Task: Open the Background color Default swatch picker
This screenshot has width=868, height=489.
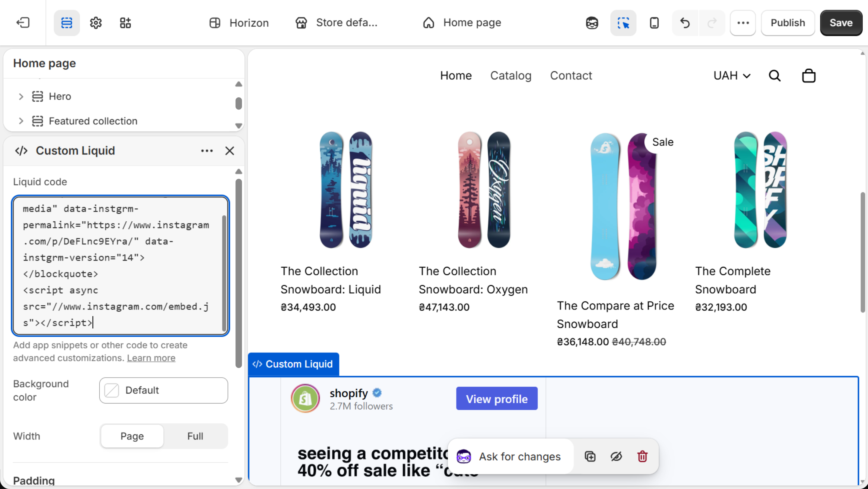Action: (x=163, y=390)
